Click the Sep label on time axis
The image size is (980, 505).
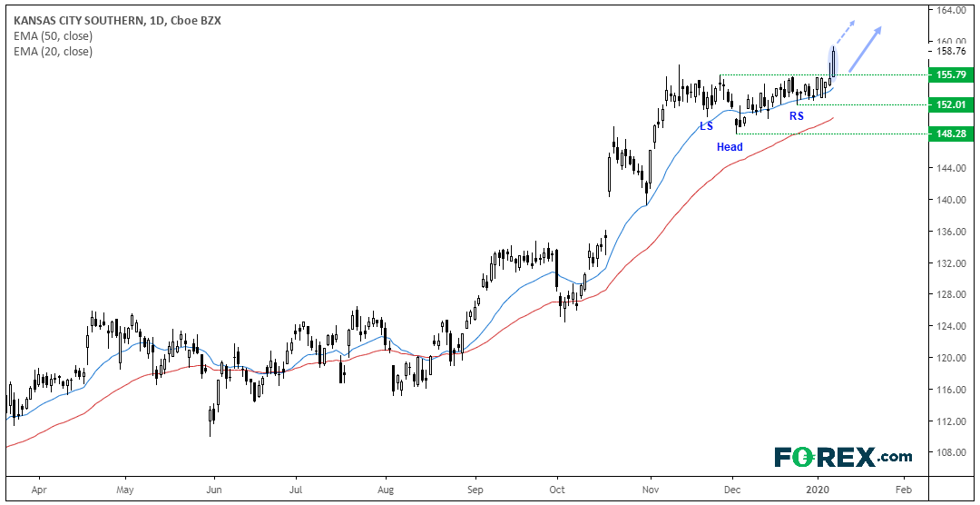pos(475,490)
